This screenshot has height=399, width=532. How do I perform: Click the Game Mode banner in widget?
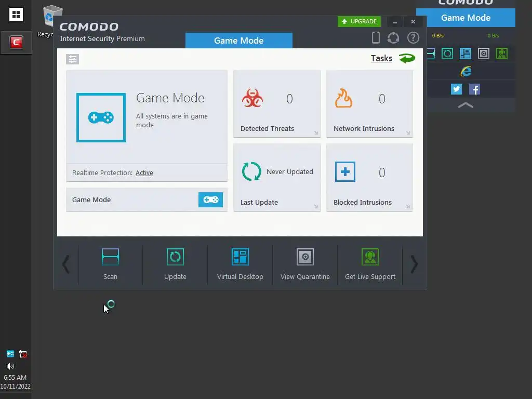[465, 18]
